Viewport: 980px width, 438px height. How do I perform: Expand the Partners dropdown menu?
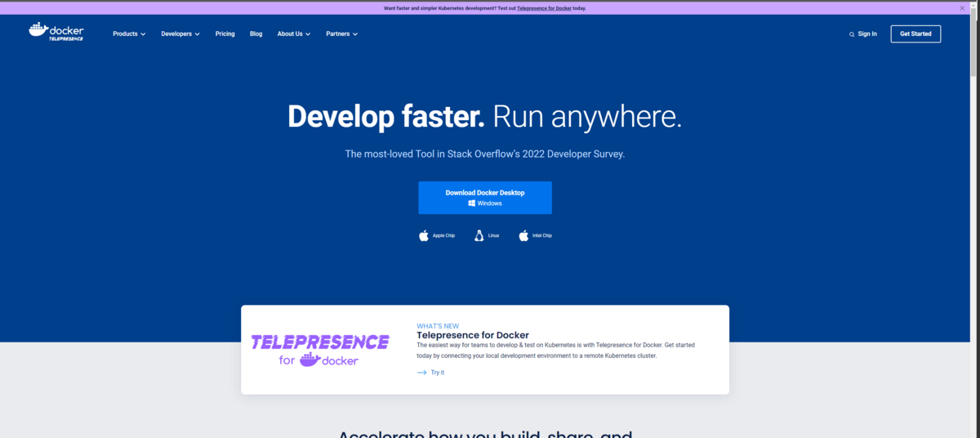coord(342,34)
